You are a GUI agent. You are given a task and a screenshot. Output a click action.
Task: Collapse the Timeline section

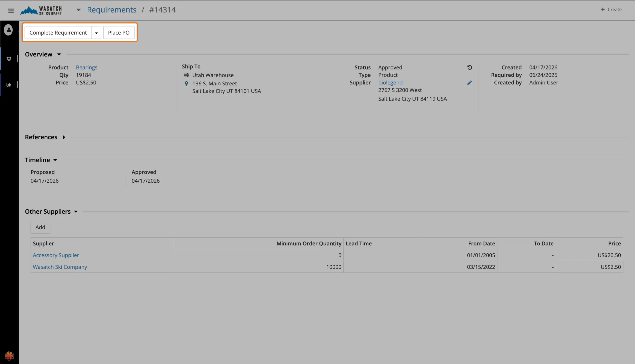[55, 160]
